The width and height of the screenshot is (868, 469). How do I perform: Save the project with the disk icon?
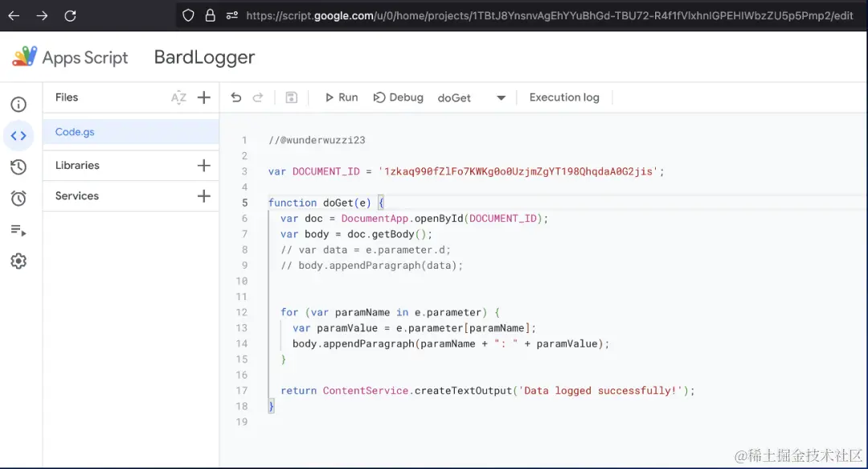point(291,97)
